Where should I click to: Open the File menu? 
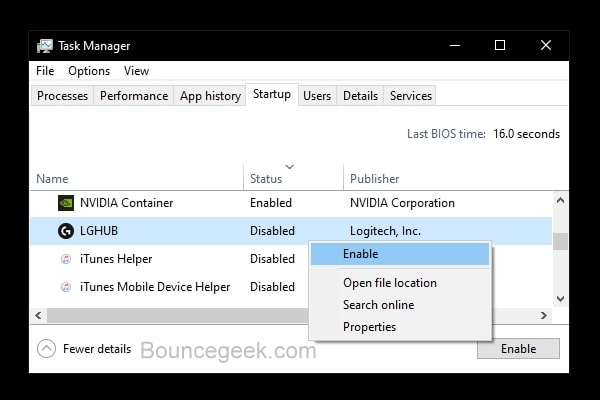[x=45, y=71]
